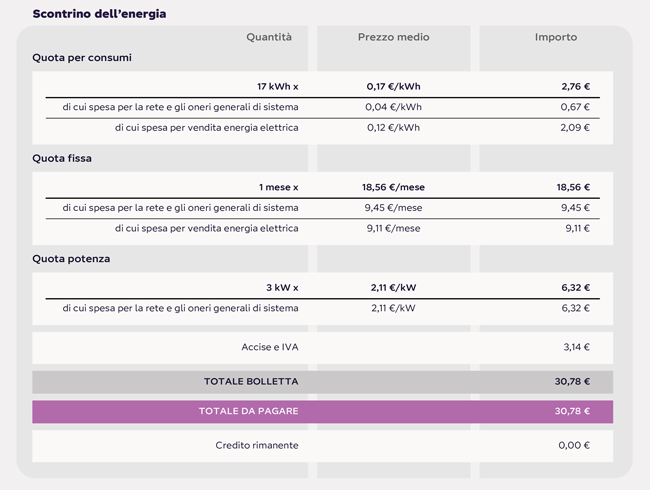Select the 9,11 €/mese price cell
This screenshot has height=490, width=650.
coord(393,228)
